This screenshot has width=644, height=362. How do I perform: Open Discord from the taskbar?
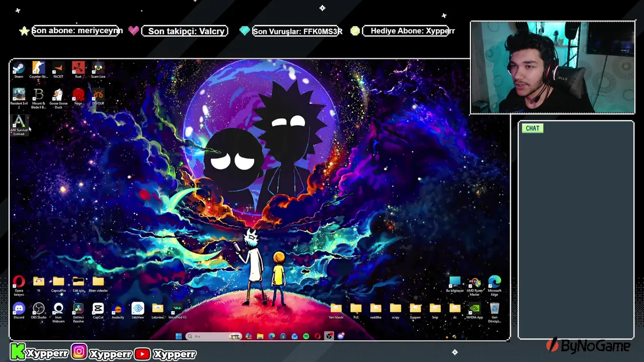tap(341, 336)
